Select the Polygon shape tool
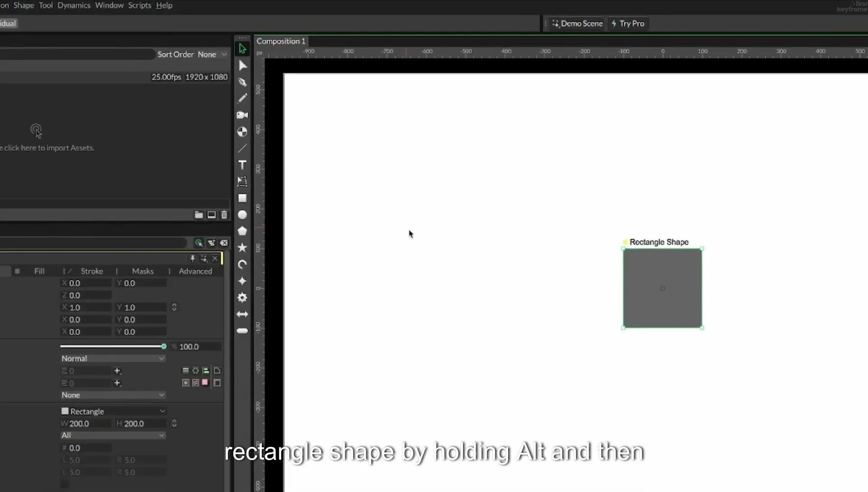This screenshot has width=868, height=492. 242,231
